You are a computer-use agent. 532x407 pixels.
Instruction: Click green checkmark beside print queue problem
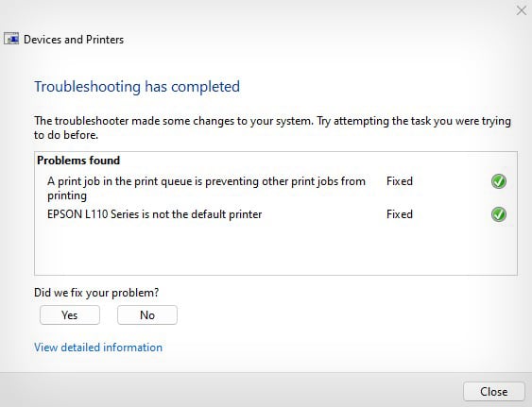tap(498, 181)
